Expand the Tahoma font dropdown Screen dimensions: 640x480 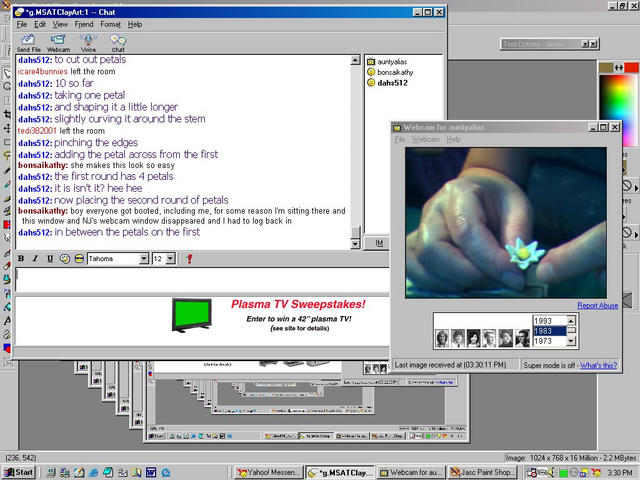click(144, 259)
